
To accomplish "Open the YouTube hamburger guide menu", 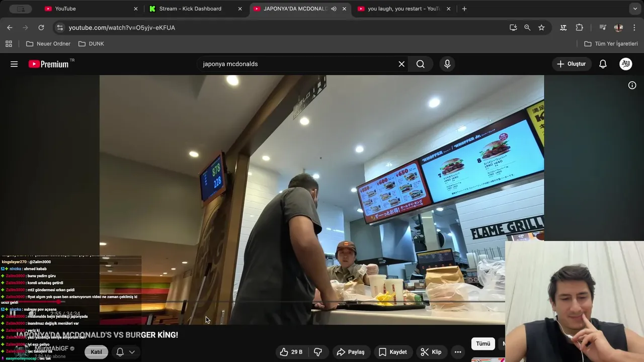I will 14,64.
